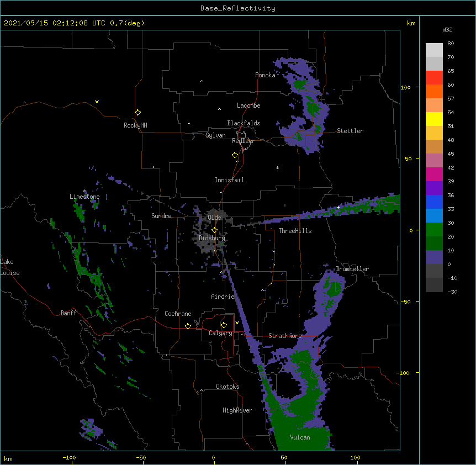Click the Innisfail city label

[229, 180]
